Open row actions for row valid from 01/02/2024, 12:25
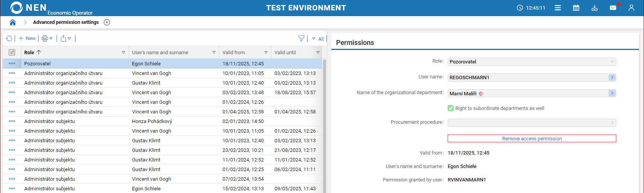Image resolution: width=644 pixels, height=193 pixels. pos(12,169)
